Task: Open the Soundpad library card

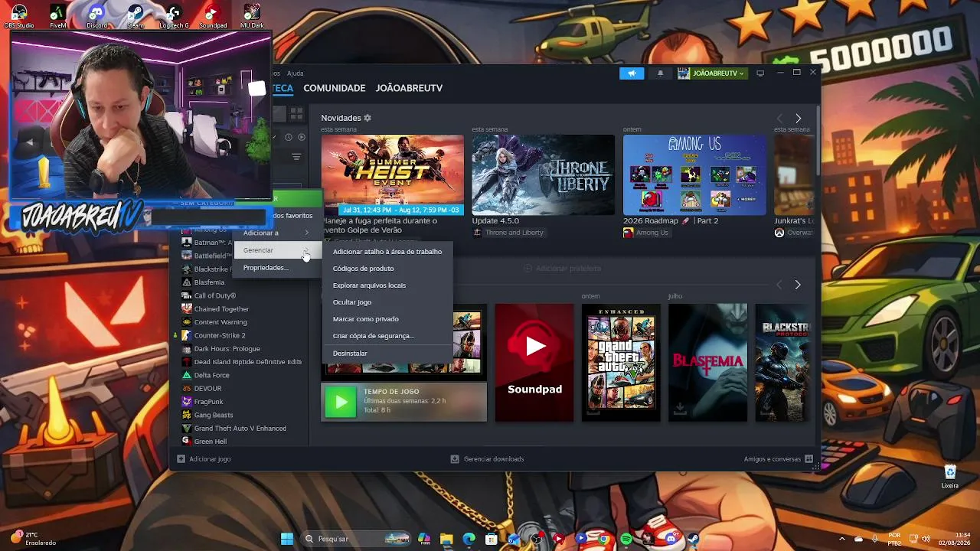Action: coord(534,362)
